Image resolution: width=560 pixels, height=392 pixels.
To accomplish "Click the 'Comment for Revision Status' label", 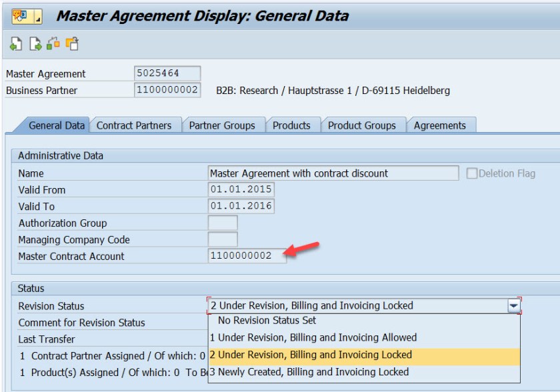I will 81,323.
